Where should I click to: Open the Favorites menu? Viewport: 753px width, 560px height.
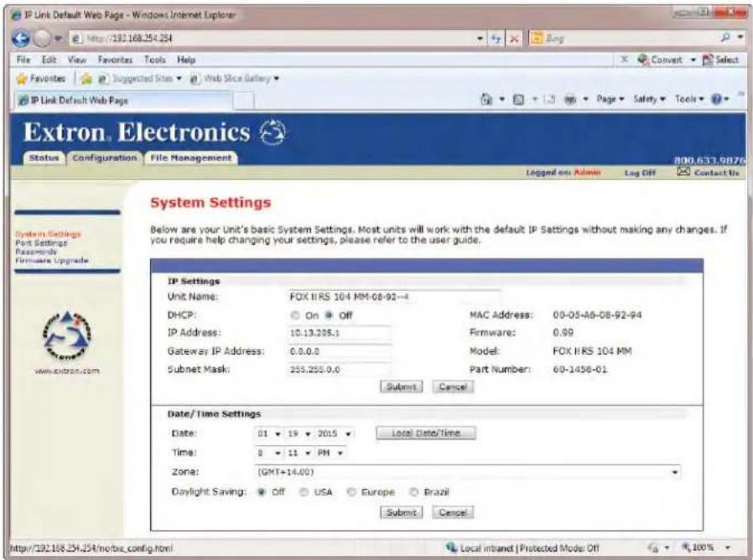point(115,60)
